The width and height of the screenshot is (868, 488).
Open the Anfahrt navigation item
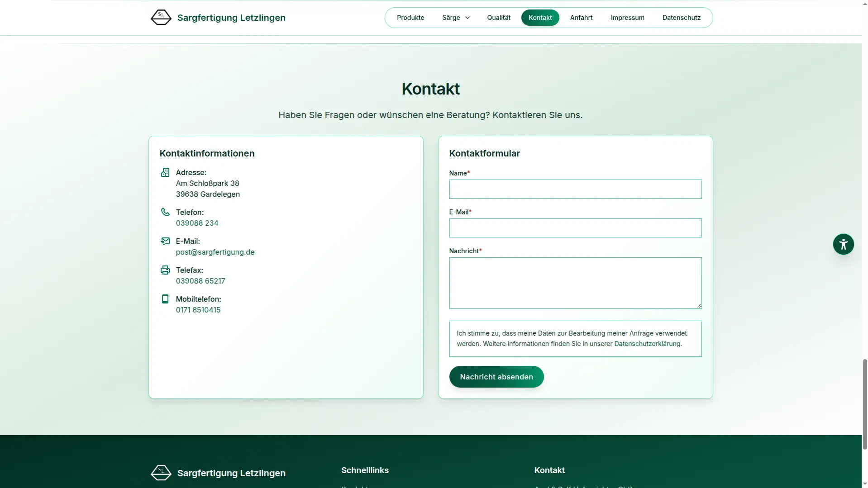581,18
